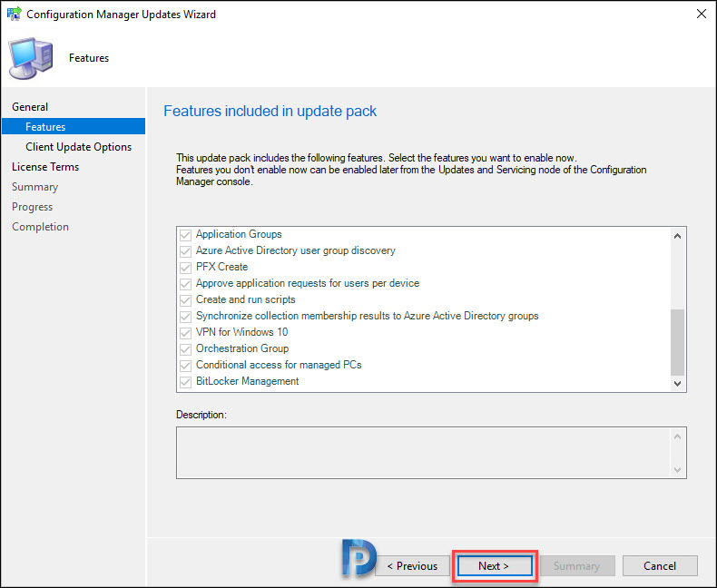
Task: Click the Configuration Manager title bar icon
Action: point(14,14)
